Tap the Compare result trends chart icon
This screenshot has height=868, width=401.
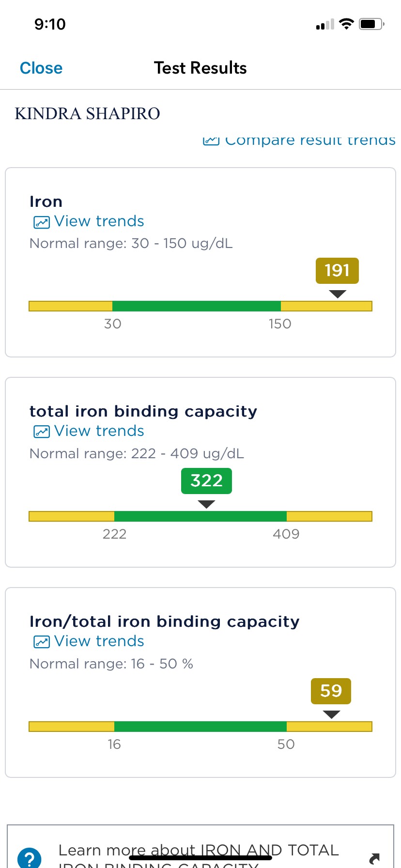[211, 141]
